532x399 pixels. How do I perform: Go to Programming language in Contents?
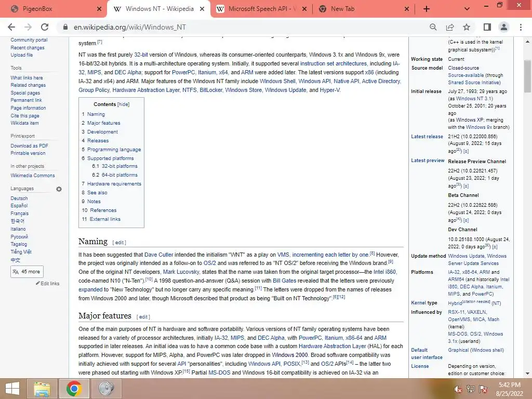click(114, 150)
